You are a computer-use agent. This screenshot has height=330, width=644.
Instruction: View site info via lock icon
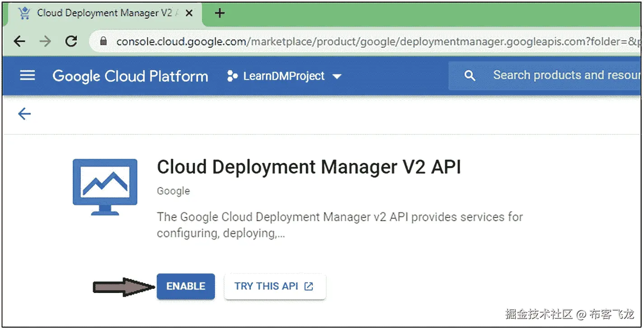click(x=103, y=42)
